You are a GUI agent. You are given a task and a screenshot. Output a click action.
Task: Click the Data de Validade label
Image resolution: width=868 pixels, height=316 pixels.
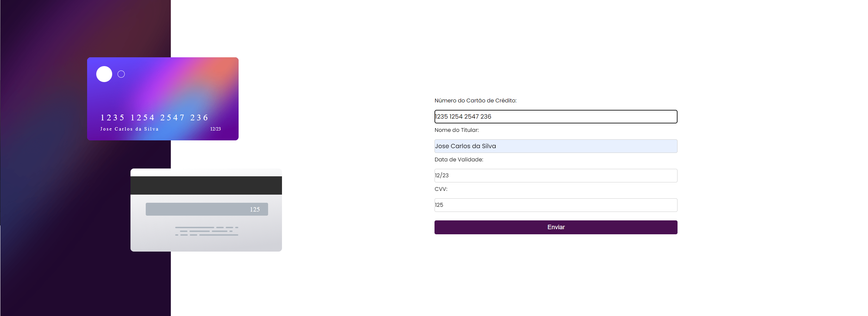(459, 159)
